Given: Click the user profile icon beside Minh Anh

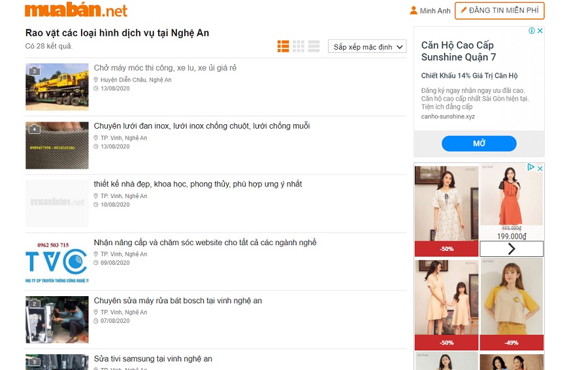Looking at the screenshot, I should click(x=414, y=10).
